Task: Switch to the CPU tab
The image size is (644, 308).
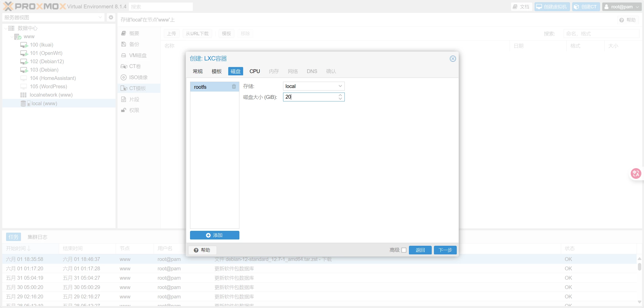Action: [255, 71]
